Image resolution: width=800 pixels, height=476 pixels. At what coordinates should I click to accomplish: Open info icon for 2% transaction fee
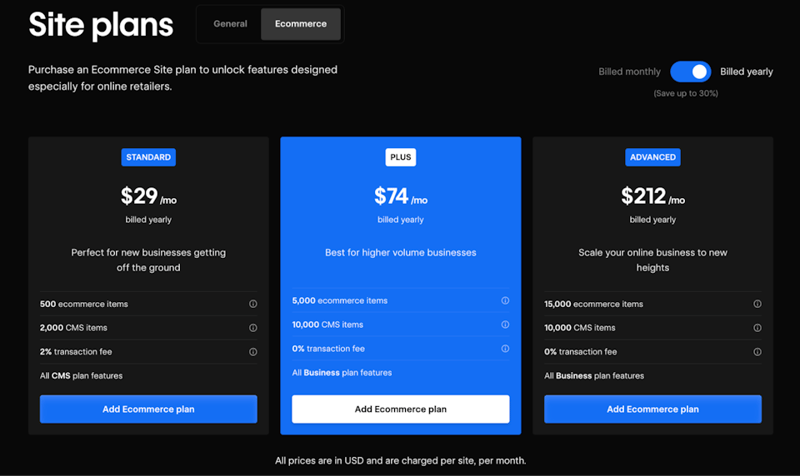(253, 352)
